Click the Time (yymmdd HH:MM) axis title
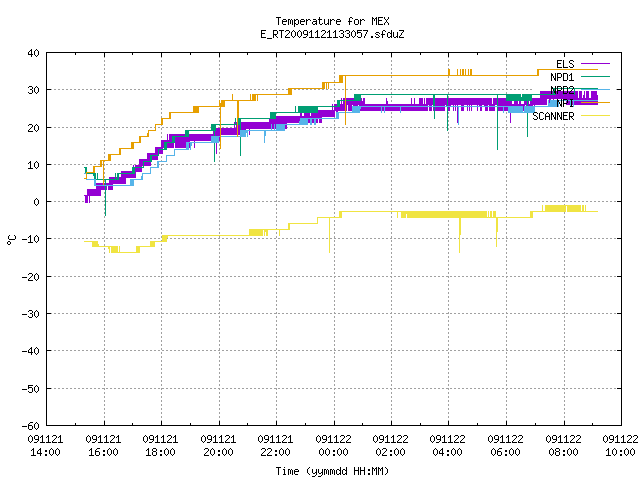 (x=332, y=471)
